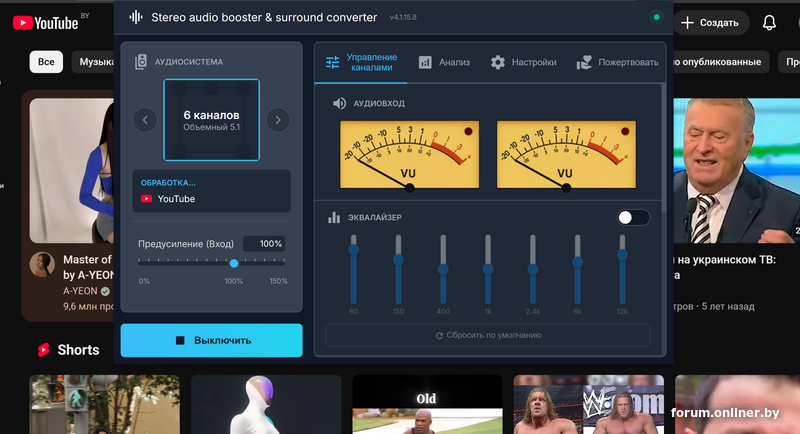The image size is (800, 434).
Task: Click the 100% preamp value field
Action: pyautogui.click(x=264, y=244)
